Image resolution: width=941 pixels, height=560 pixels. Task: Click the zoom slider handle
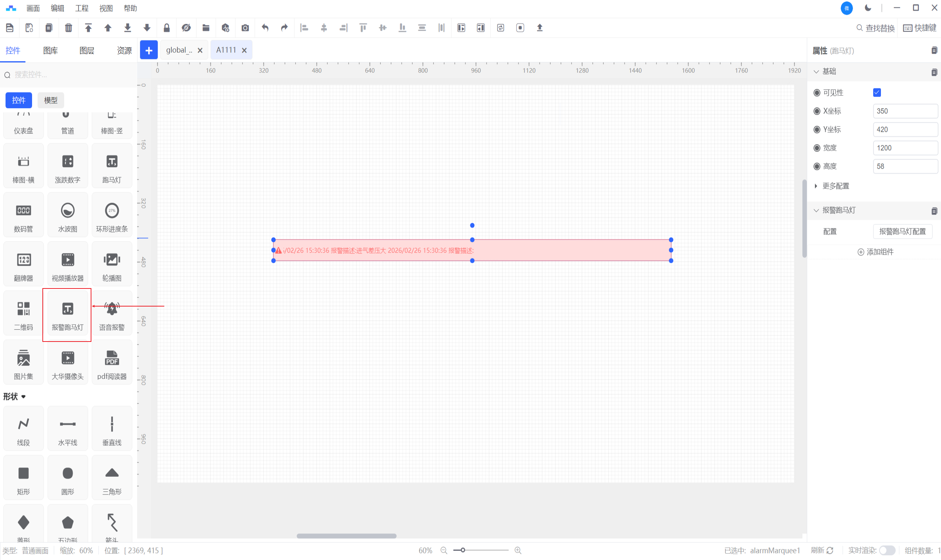(x=463, y=550)
